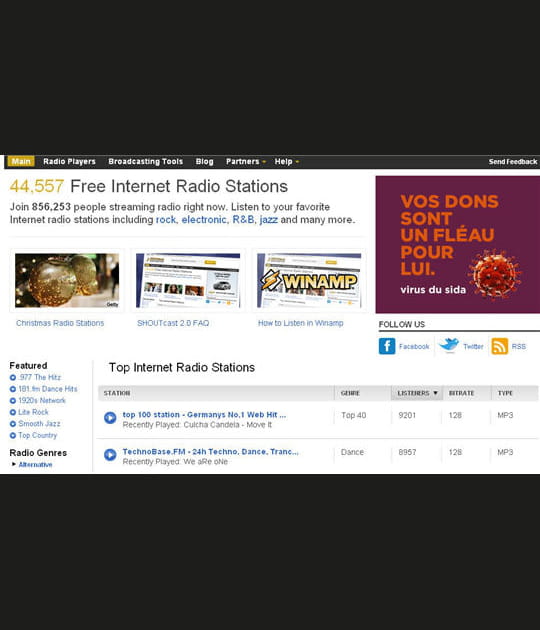Open 1920s Network featured station
The image size is (540, 630).
point(42,401)
